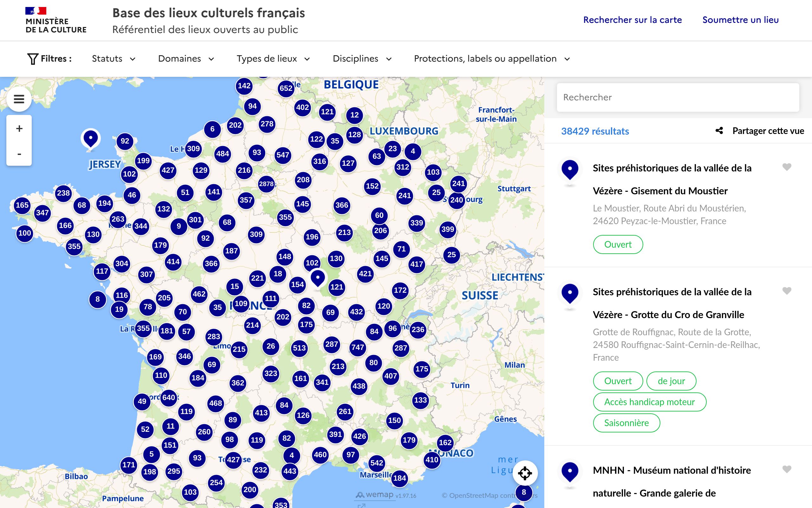The width and height of the screenshot is (812, 508).
Task: Open the 399 cluster marker in Alsace
Action: 448,230
